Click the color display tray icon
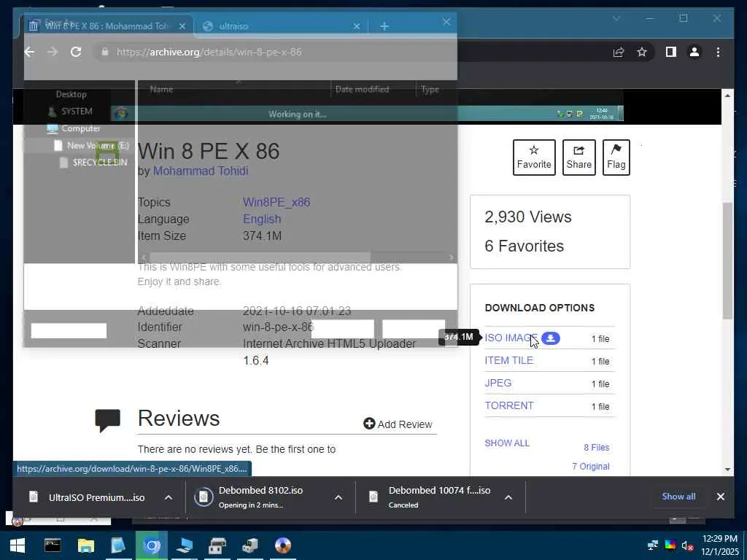The height and width of the screenshot is (560, 747). pos(670,545)
